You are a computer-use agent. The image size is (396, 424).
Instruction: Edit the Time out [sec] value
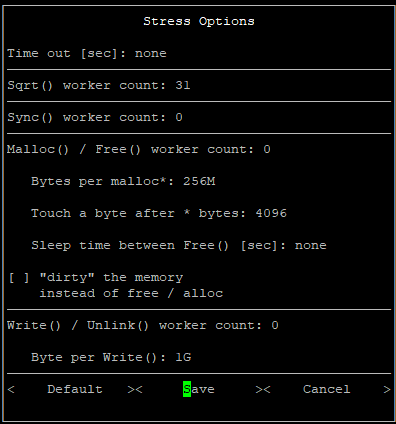click(x=151, y=53)
